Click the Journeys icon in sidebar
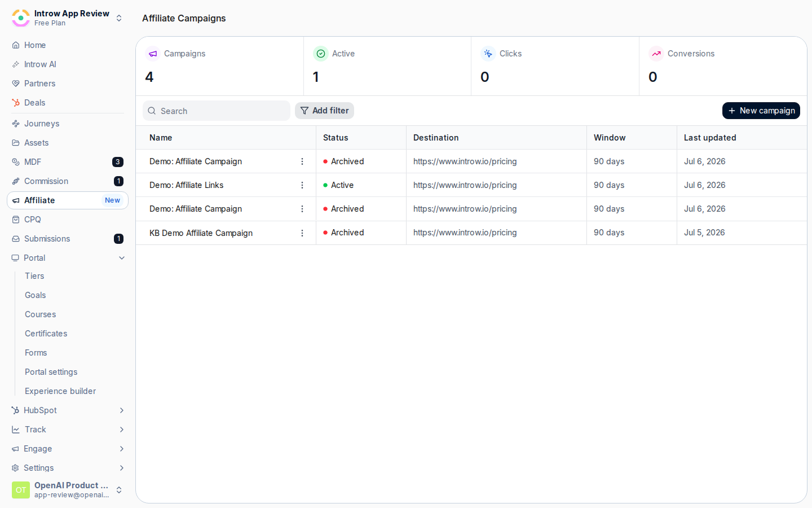This screenshot has width=812, height=508. click(16, 124)
